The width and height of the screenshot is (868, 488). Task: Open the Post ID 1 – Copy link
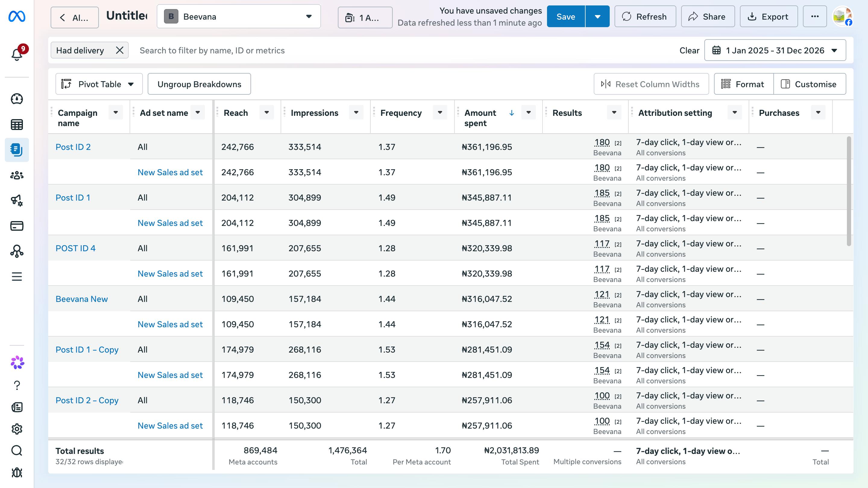pyautogui.click(x=87, y=349)
